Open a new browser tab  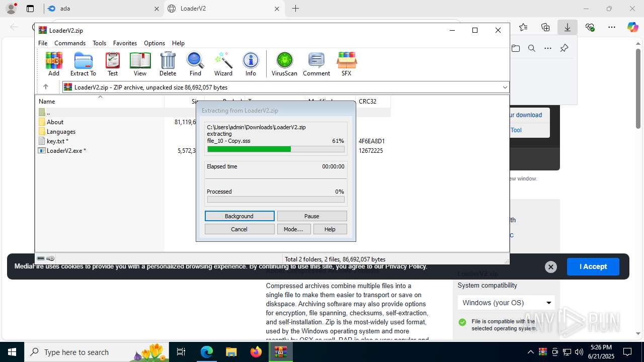point(295,9)
